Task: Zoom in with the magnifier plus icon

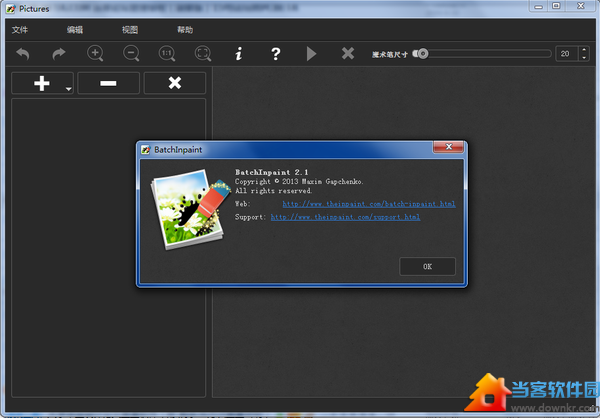Action: tap(95, 53)
